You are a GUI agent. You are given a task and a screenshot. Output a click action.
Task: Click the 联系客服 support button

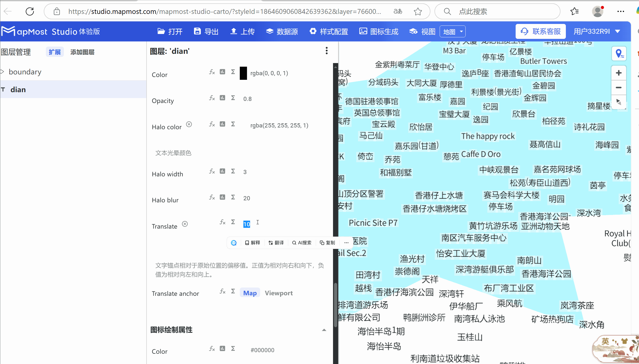[x=540, y=31]
